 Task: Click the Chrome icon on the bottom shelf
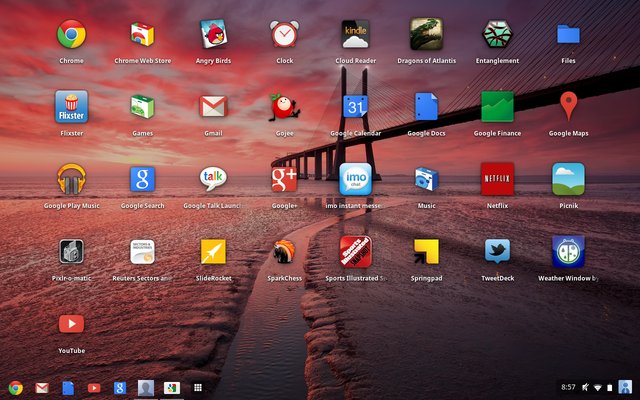(x=16, y=388)
